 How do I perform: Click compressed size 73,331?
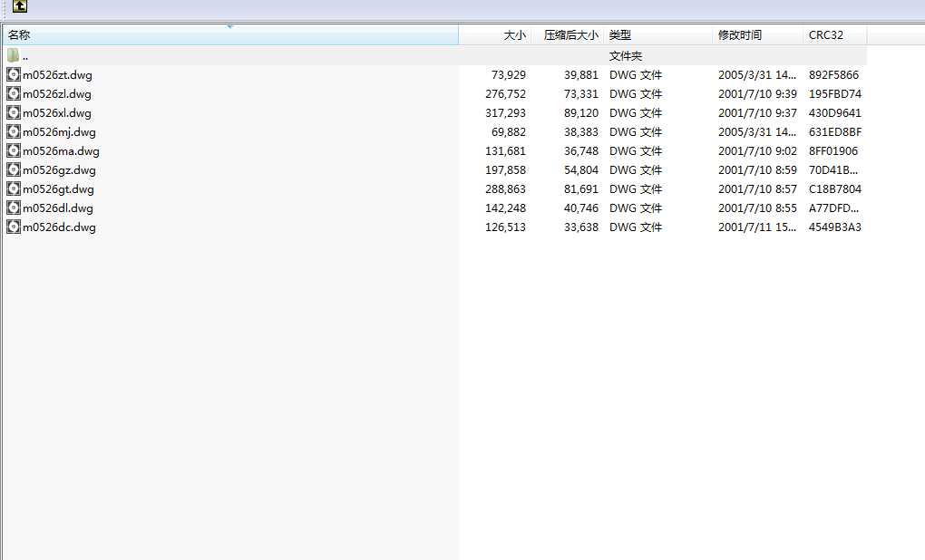(x=581, y=93)
